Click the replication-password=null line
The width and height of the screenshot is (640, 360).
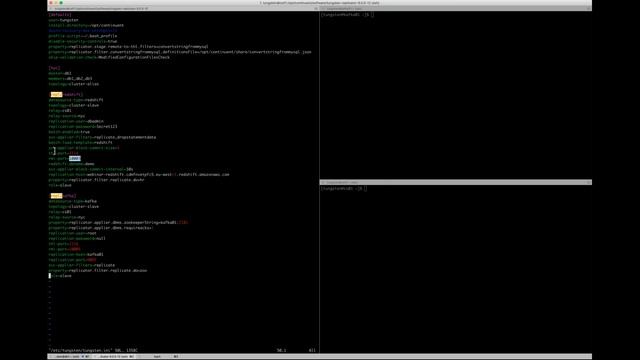pos(77,238)
